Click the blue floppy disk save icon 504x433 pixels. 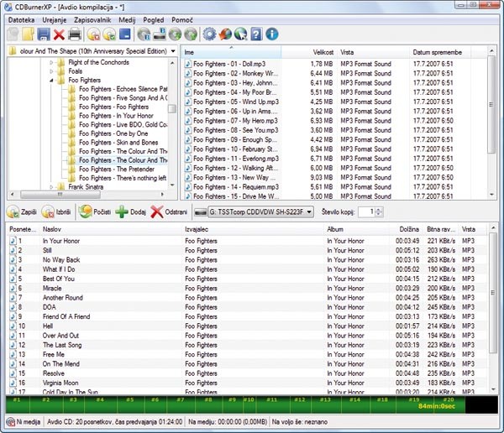coord(44,34)
